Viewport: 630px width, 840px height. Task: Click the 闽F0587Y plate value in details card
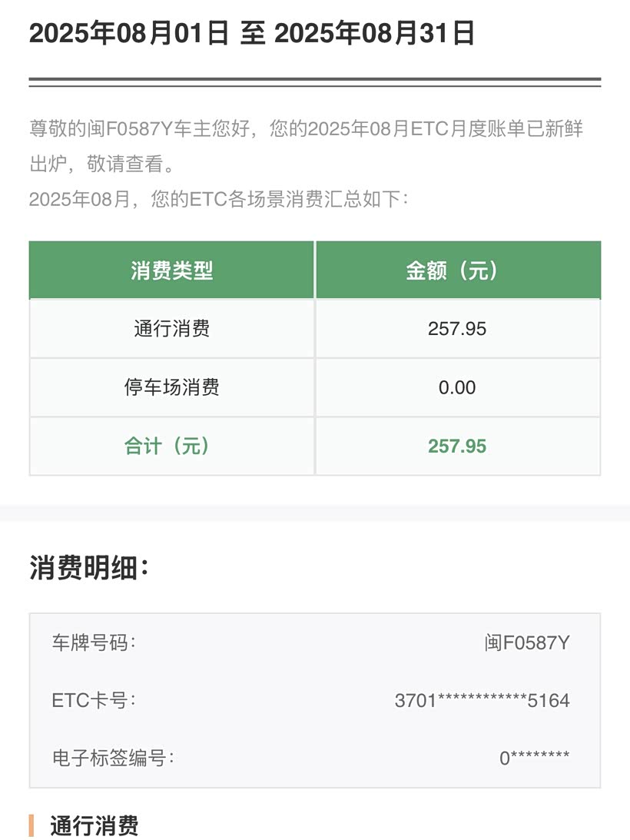[x=527, y=642]
